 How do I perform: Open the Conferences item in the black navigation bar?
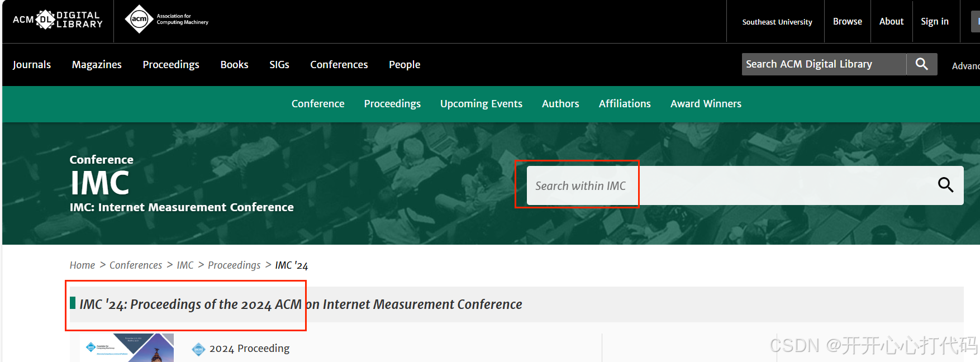(339, 65)
